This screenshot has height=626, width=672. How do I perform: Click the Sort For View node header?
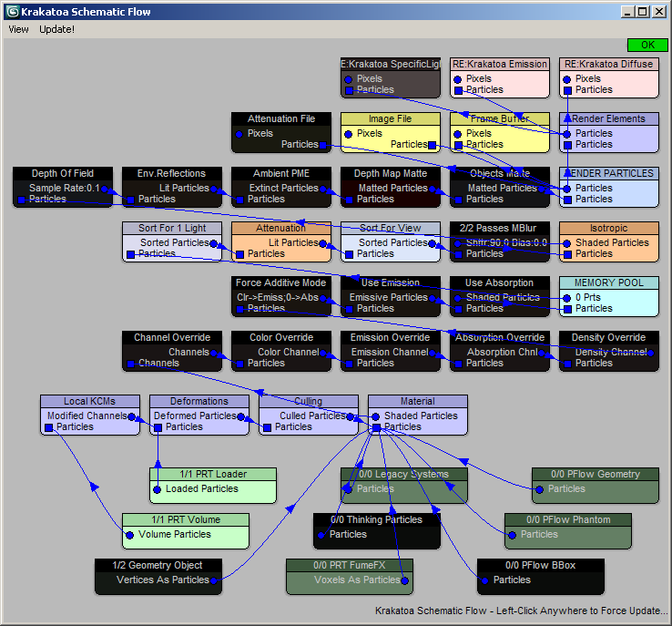[x=391, y=228]
